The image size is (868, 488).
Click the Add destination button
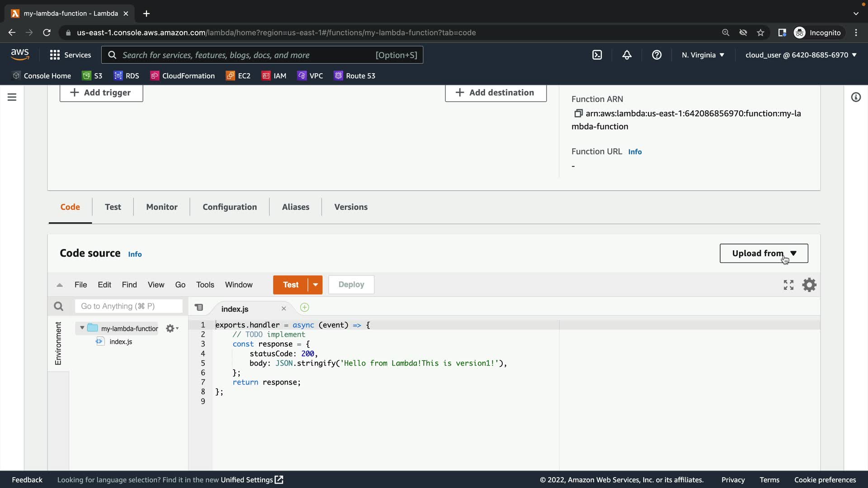pos(495,93)
